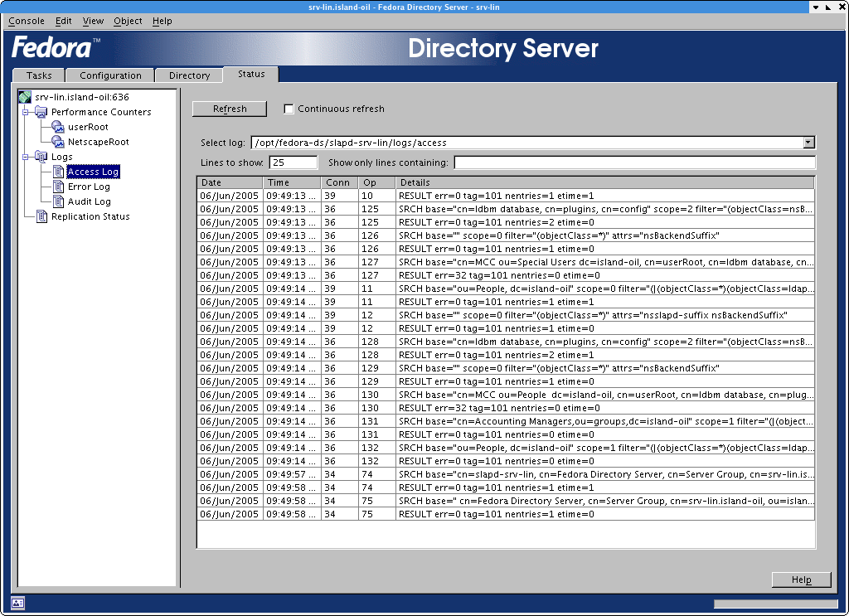
Task: Select the NetscapeRoot tree label
Action: (x=99, y=142)
